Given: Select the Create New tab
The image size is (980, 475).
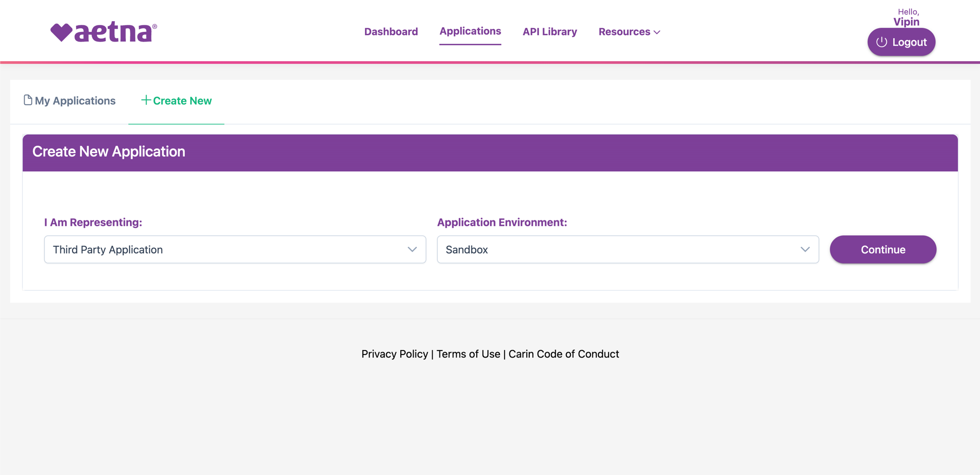Looking at the screenshot, I should (176, 101).
